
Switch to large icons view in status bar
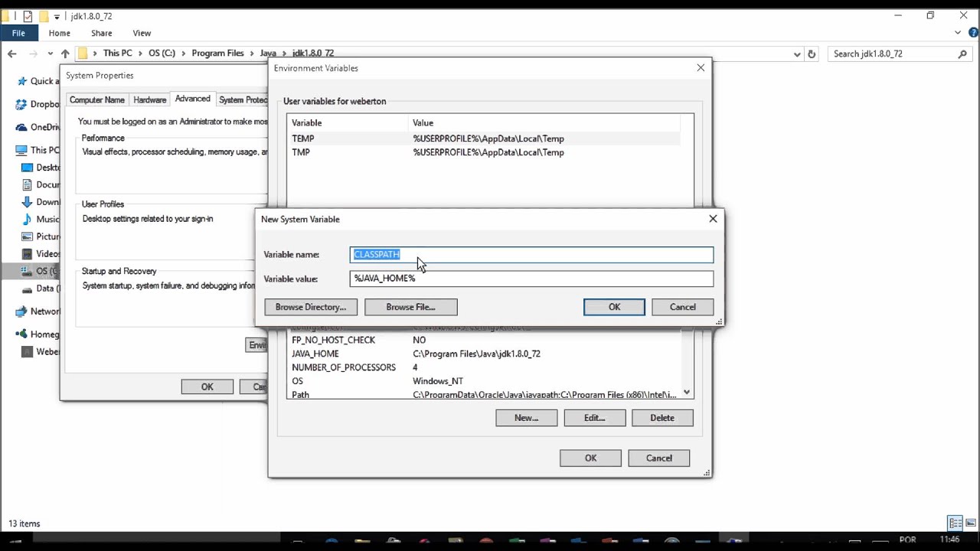click(x=970, y=523)
